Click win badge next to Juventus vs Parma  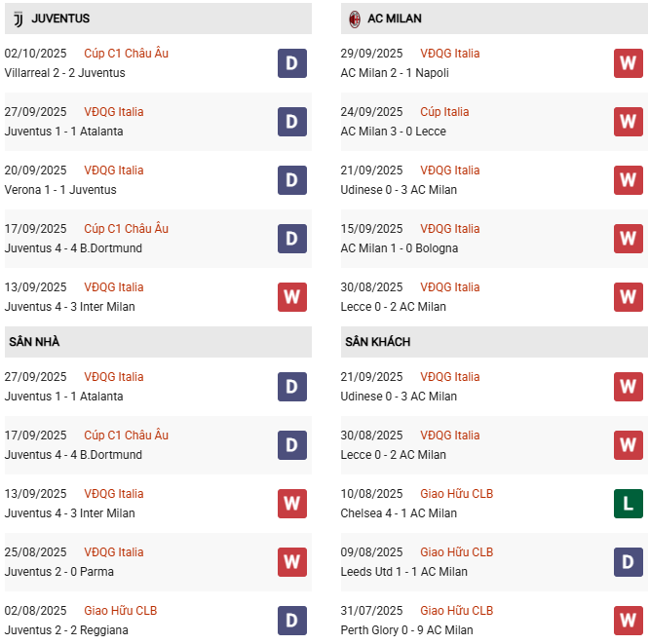coord(292,562)
